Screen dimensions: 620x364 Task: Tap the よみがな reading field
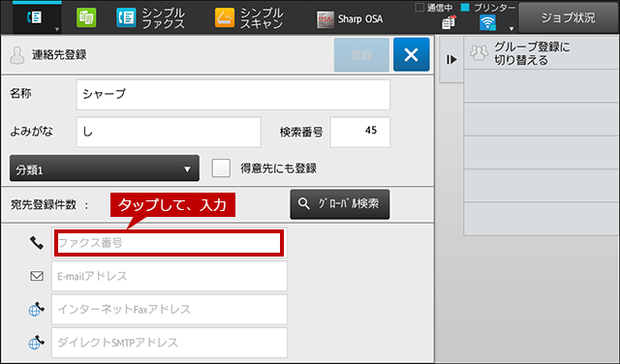pos(169,132)
